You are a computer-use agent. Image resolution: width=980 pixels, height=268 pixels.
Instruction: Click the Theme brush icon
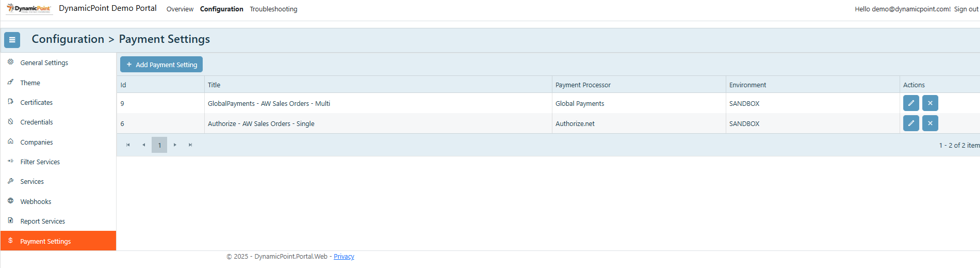click(10, 82)
